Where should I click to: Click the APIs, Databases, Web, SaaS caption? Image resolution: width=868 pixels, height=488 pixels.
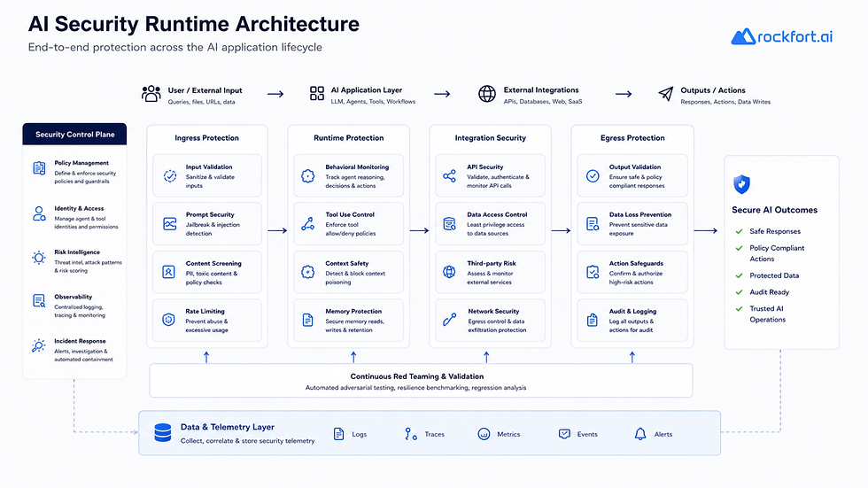(542, 102)
